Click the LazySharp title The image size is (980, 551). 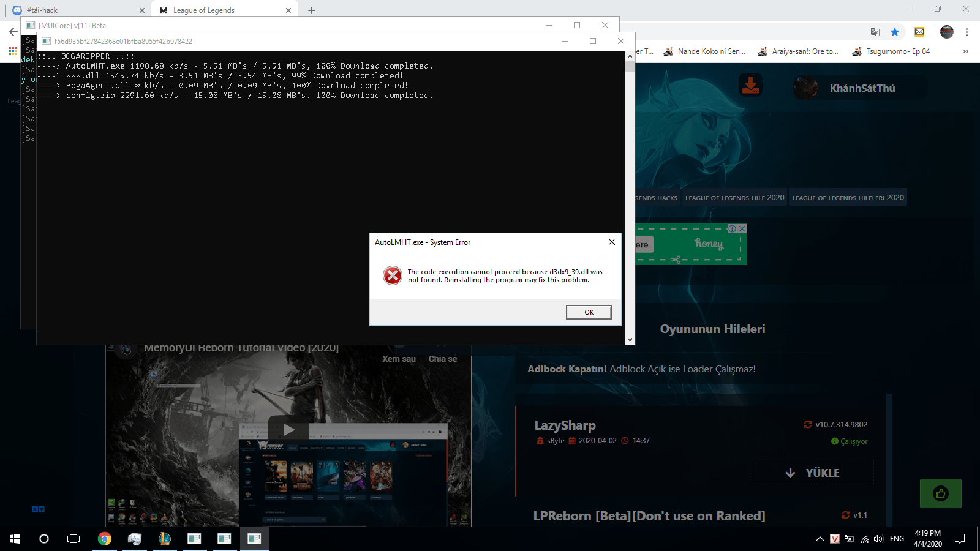[x=565, y=425]
